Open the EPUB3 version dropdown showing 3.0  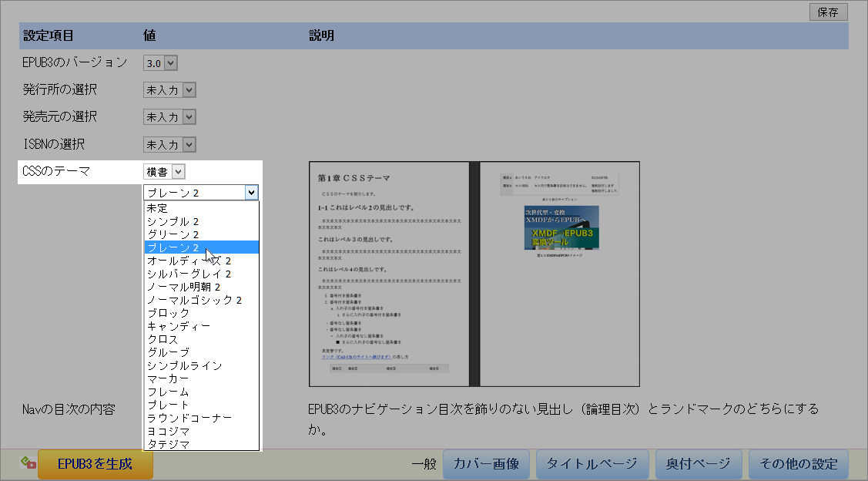160,63
